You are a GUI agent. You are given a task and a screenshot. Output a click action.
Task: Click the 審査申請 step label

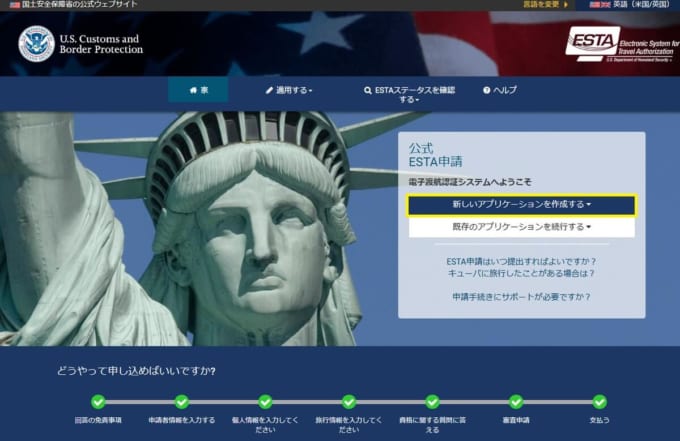point(516,420)
